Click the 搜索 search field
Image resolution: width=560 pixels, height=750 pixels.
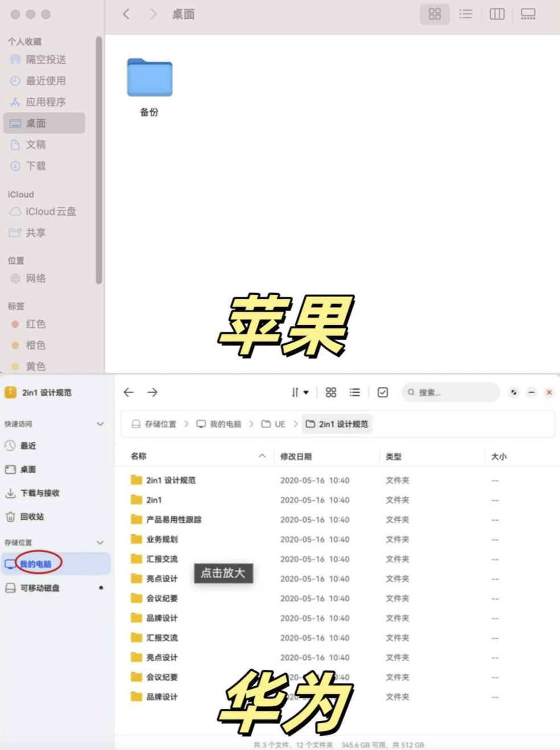coord(450,392)
